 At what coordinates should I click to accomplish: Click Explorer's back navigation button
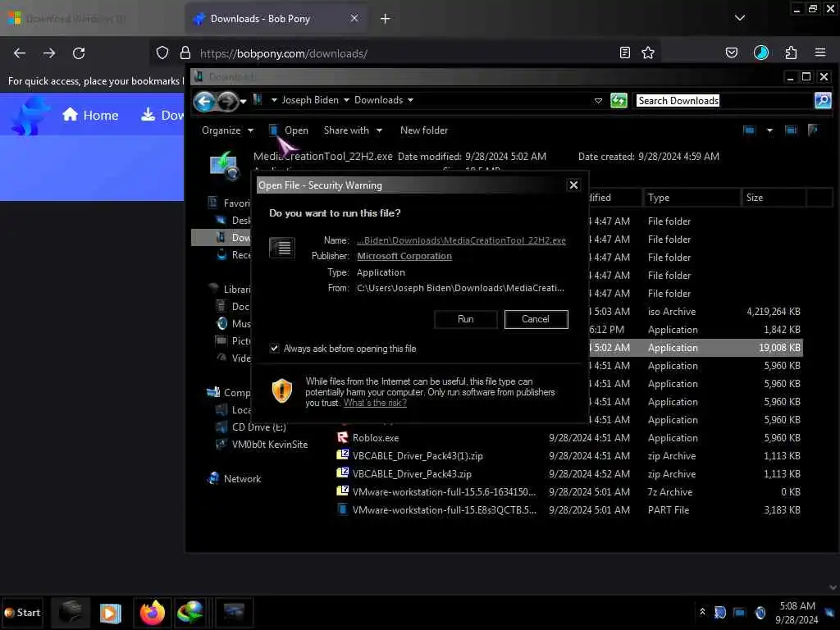click(204, 101)
